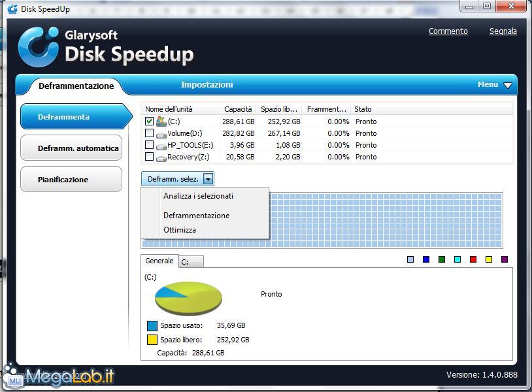532x392 pixels.
Task: Choose Analizza i selezionati from menu
Action: pyautogui.click(x=198, y=196)
